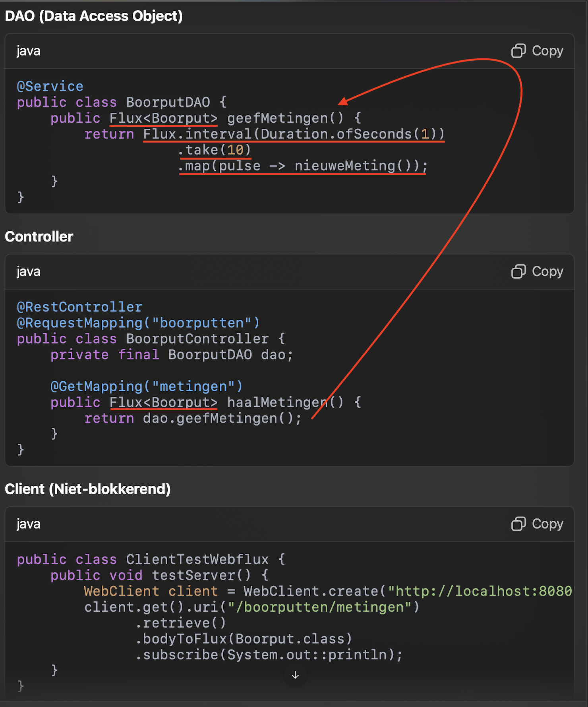Click the .take(10) call in the DAO code
This screenshot has width=588, height=707.
[x=215, y=150]
